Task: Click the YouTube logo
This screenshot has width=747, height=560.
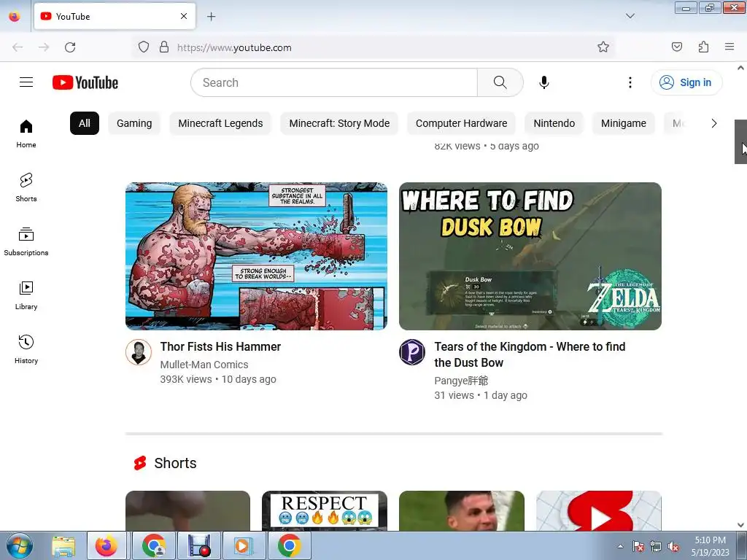Action: pyautogui.click(x=85, y=82)
